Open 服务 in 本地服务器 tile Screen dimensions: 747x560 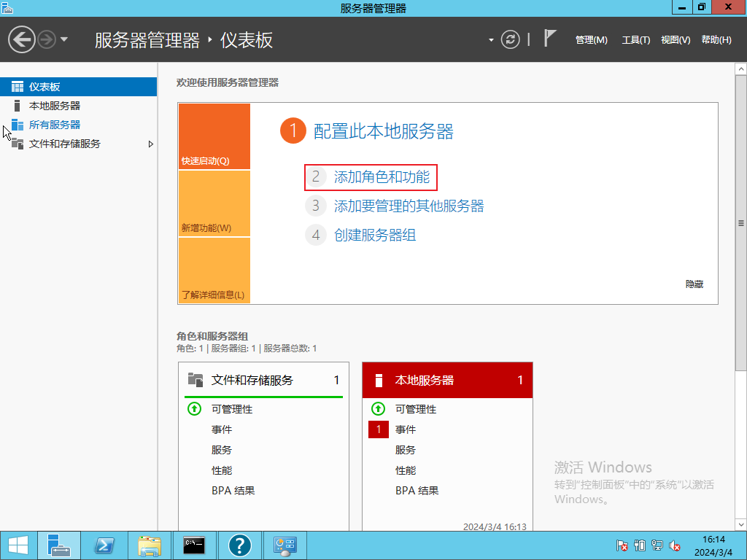tap(406, 450)
